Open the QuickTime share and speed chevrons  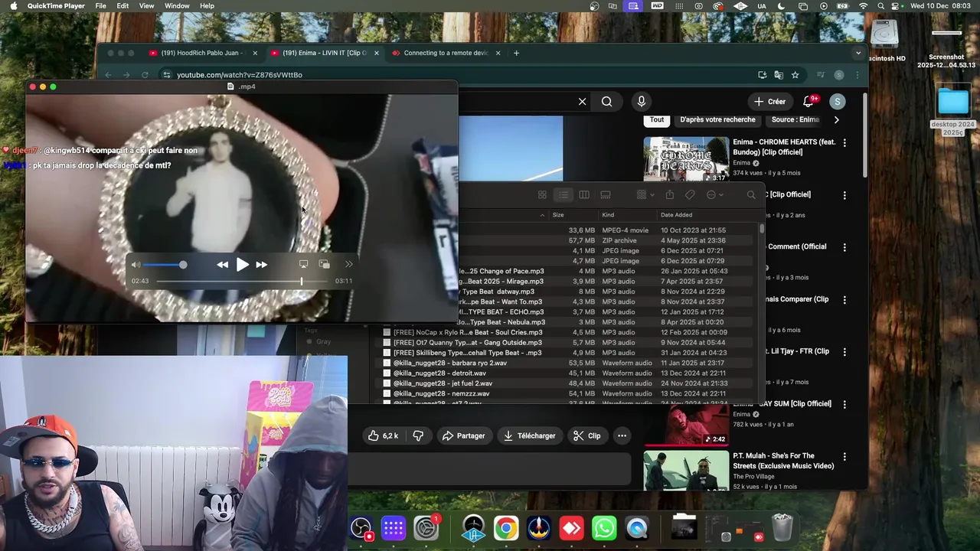click(348, 264)
